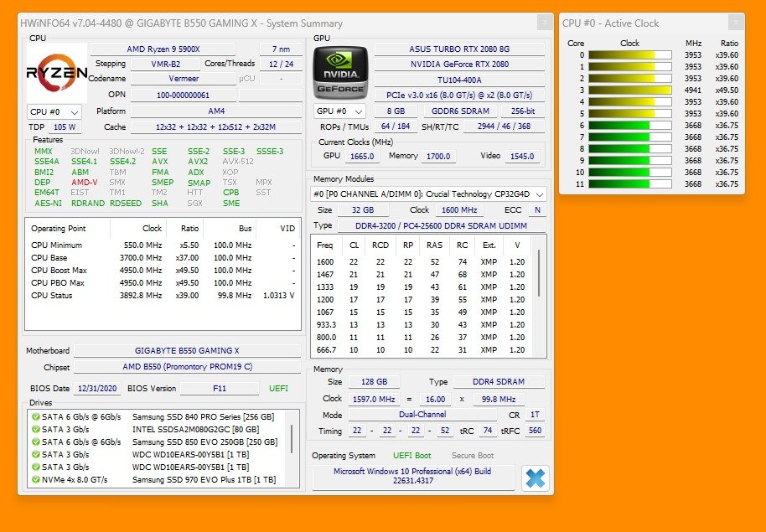Click status icon for INTEL SSDSA2M080G2GC drive
766x532 pixels.
click(36, 430)
